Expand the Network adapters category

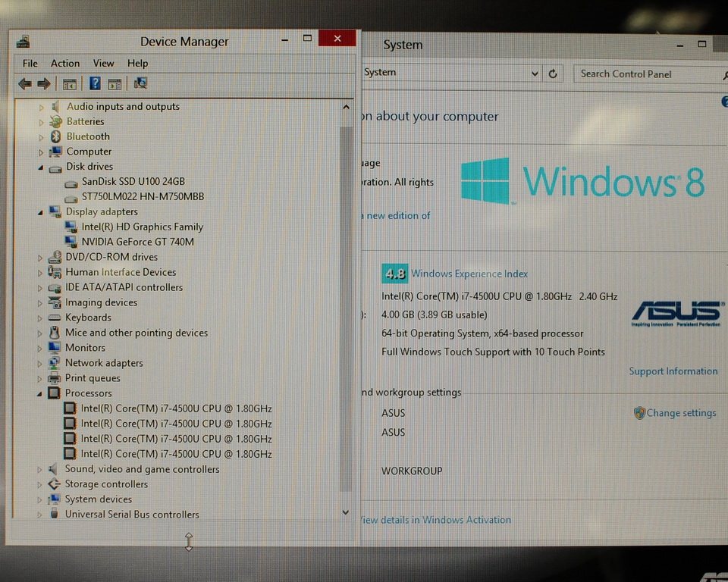click(40, 364)
